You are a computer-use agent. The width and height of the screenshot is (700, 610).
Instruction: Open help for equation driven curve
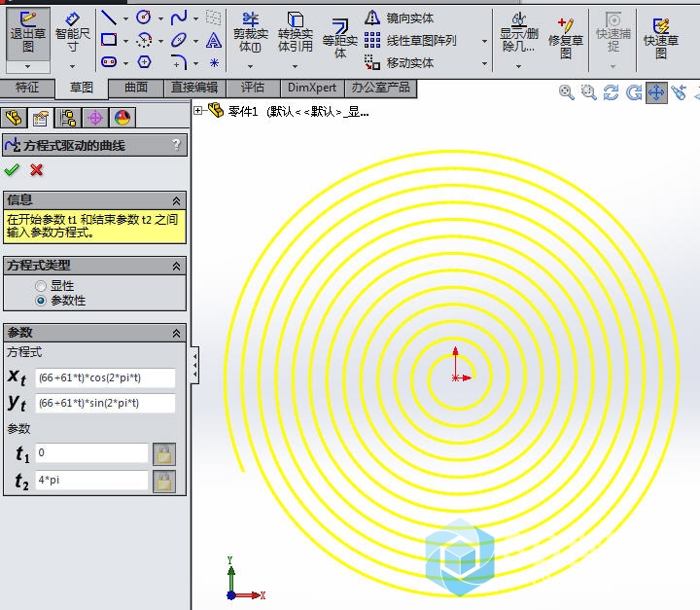click(x=176, y=144)
